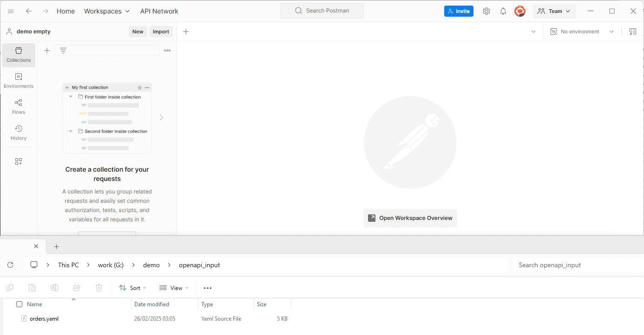Go back with the left arrow

pyautogui.click(x=29, y=11)
